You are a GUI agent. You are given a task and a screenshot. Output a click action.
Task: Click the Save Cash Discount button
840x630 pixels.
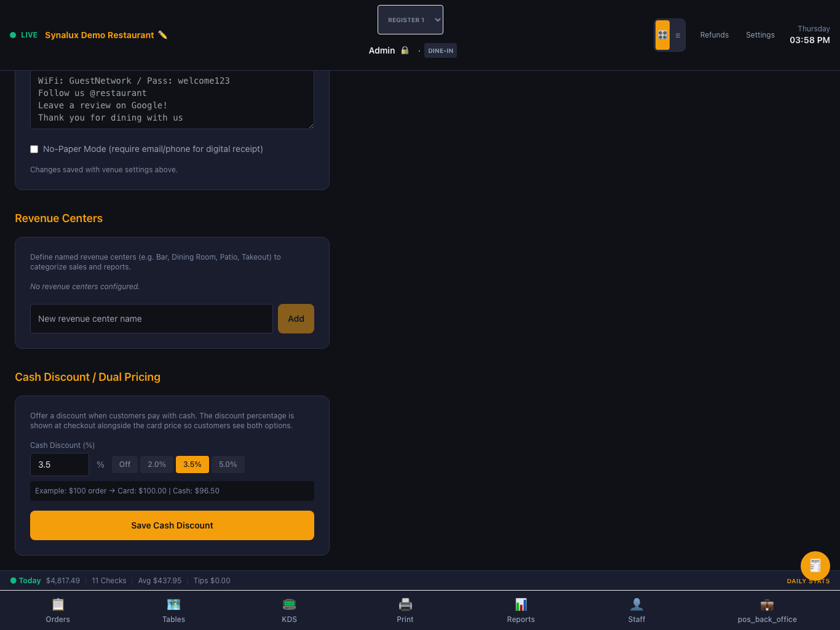coord(172,525)
